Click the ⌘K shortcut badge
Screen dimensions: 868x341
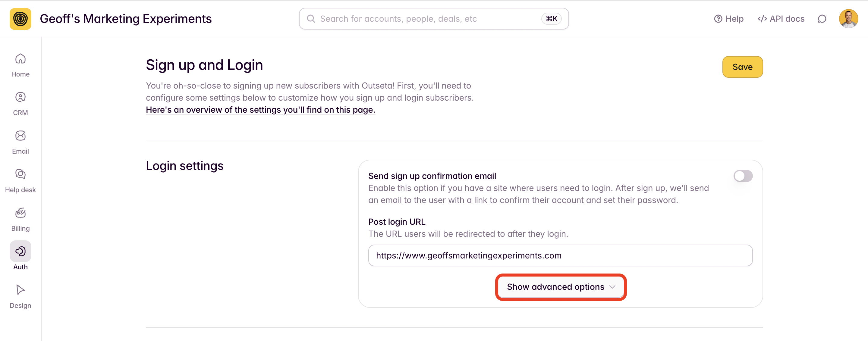(x=551, y=19)
